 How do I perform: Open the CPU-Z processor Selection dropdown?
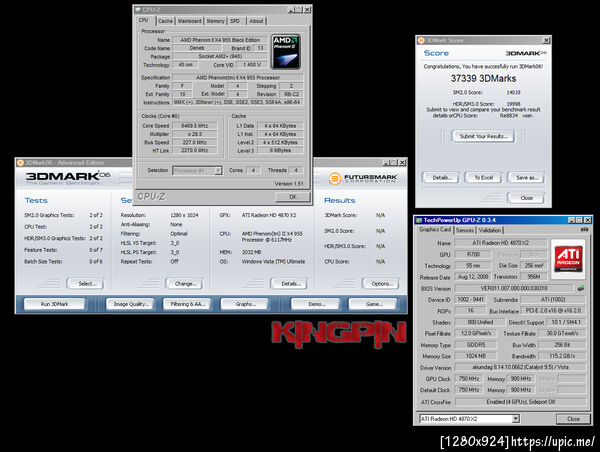(197, 171)
